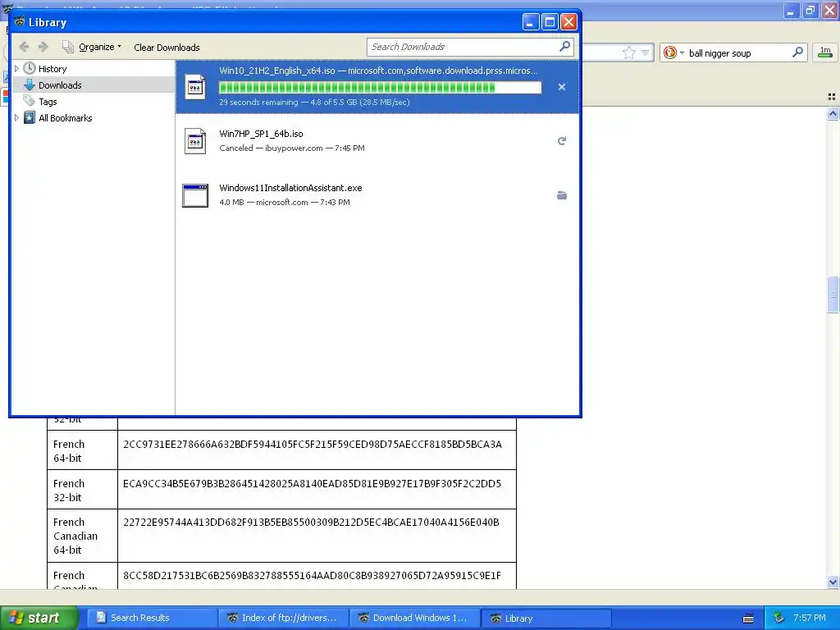
Task: Switch to Search Results taskbar window
Action: [153, 618]
